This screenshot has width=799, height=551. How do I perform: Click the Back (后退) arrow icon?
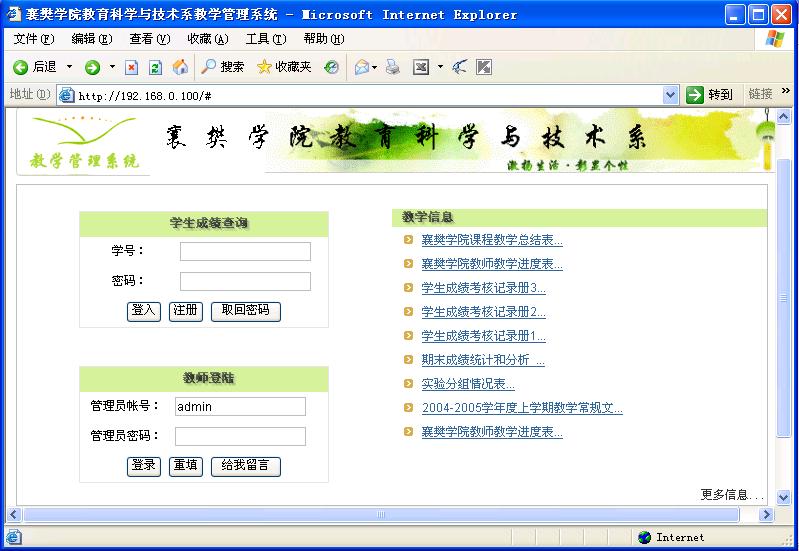(x=20, y=67)
